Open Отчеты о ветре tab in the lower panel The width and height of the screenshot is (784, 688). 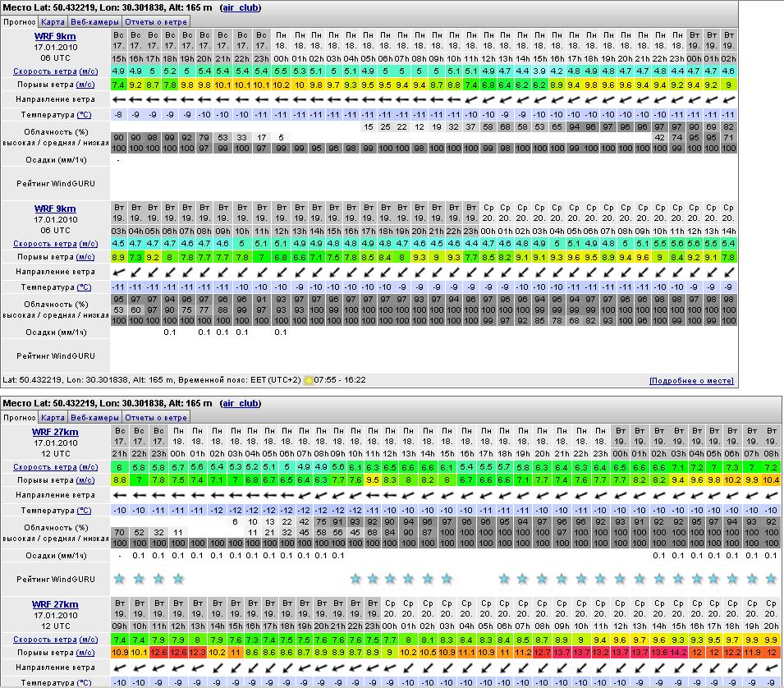click(157, 417)
